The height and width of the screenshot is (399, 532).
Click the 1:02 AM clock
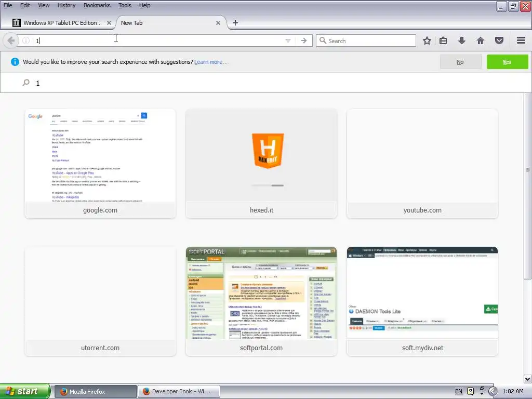[x=513, y=391]
